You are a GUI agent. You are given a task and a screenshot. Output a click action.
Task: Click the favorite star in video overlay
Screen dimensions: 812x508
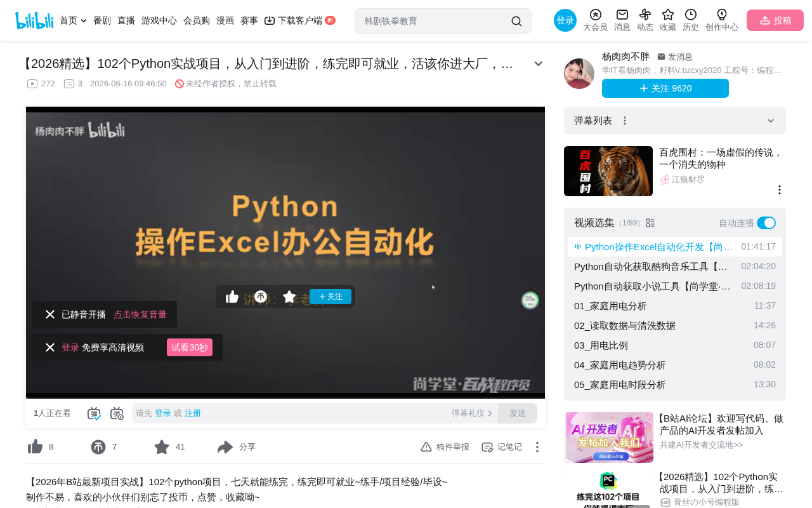[x=289, y=297]
